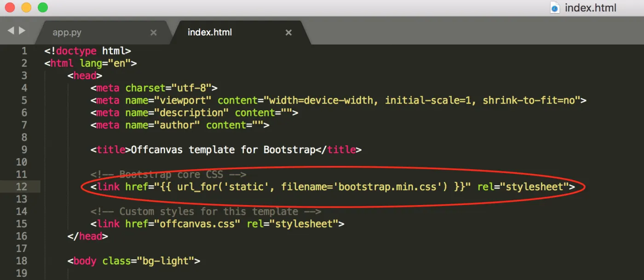This screenshot has height=280, width=644.
Task: Click the index.html file icon in title bar
Action: pyautogui.click(x=555, y=7)
